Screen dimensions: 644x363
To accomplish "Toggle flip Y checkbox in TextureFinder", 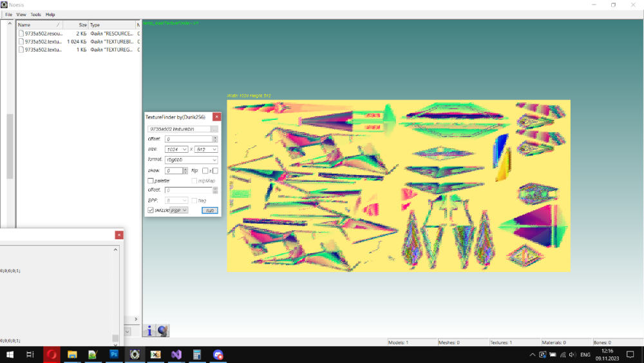I will 215,170.
